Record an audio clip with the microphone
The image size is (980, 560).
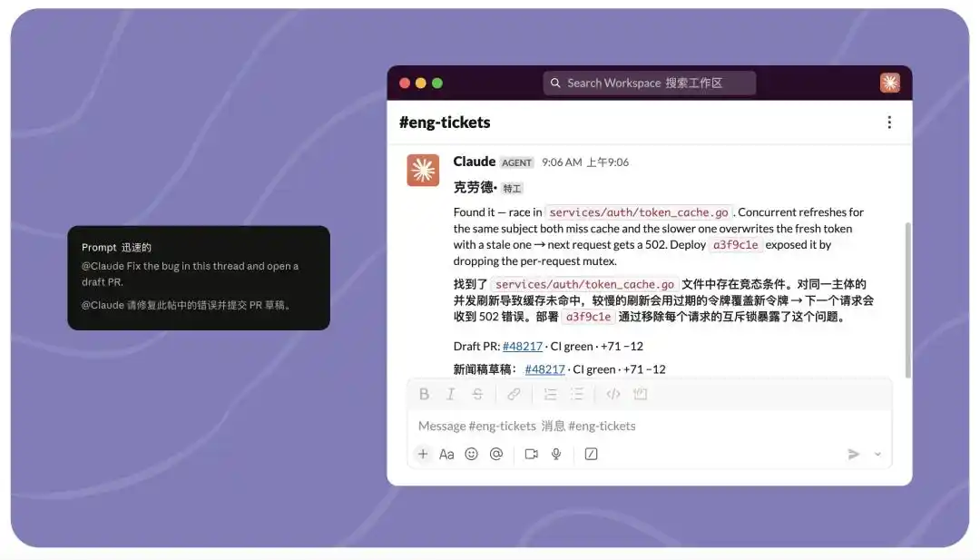coord(555,454)
